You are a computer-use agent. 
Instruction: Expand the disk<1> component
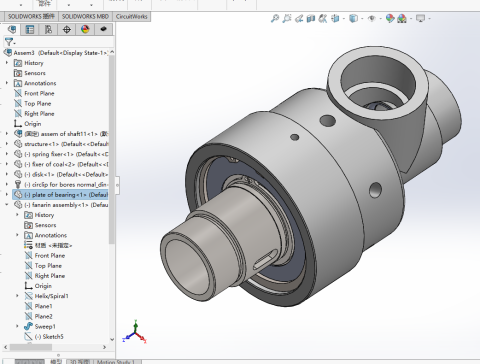click(7, 174)
